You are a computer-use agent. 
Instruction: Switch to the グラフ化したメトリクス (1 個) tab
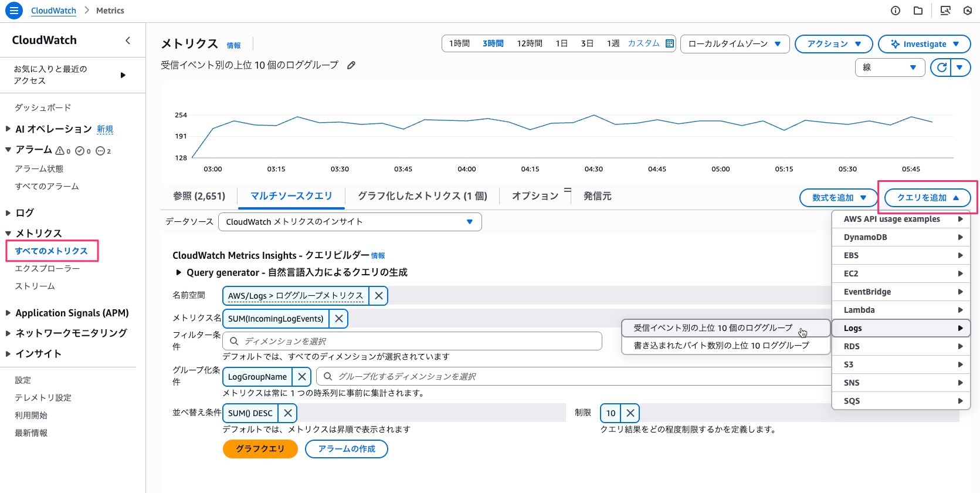click(422, 196)
